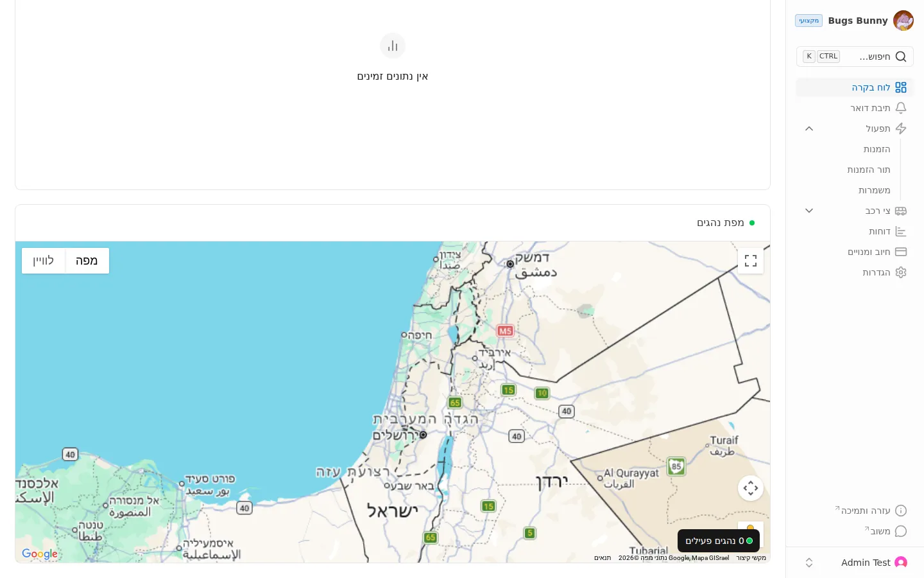Open map camera controls button
Viewport: 924px width, 578px height.
tap(751, 488)
